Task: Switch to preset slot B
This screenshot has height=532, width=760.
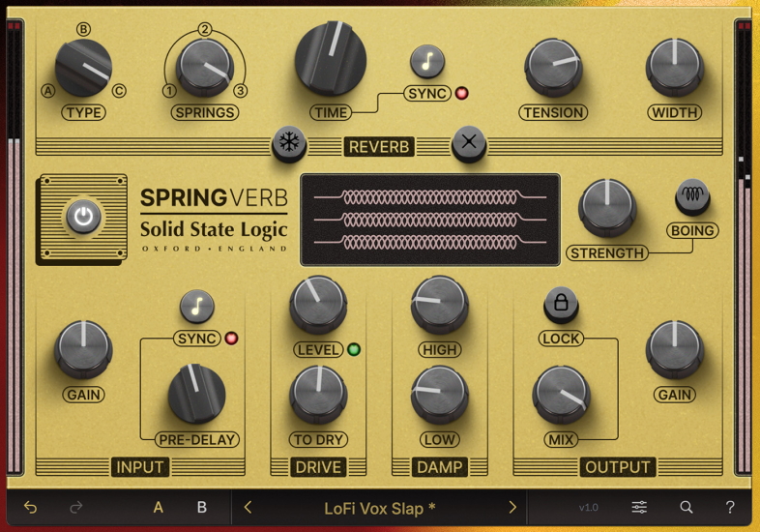Action: coord(202,507)
